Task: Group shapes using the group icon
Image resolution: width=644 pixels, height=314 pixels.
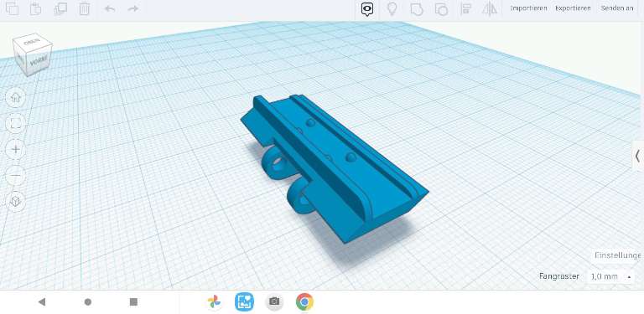Action: 417,9
